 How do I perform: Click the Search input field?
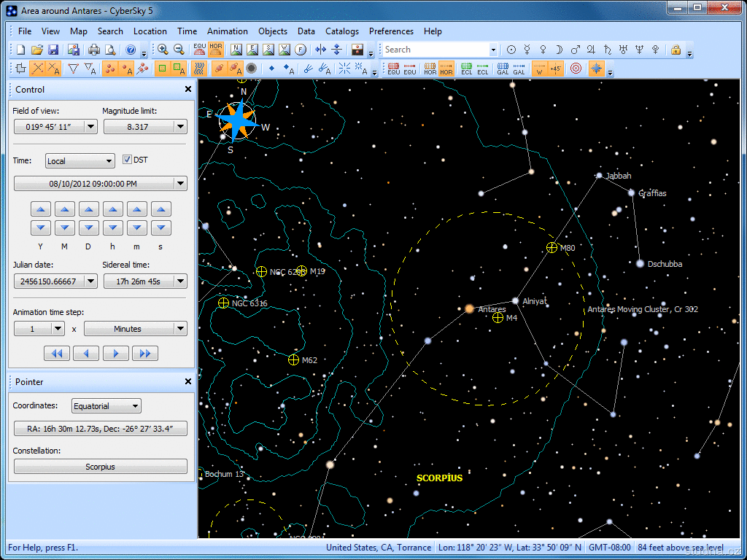point(436,50)
